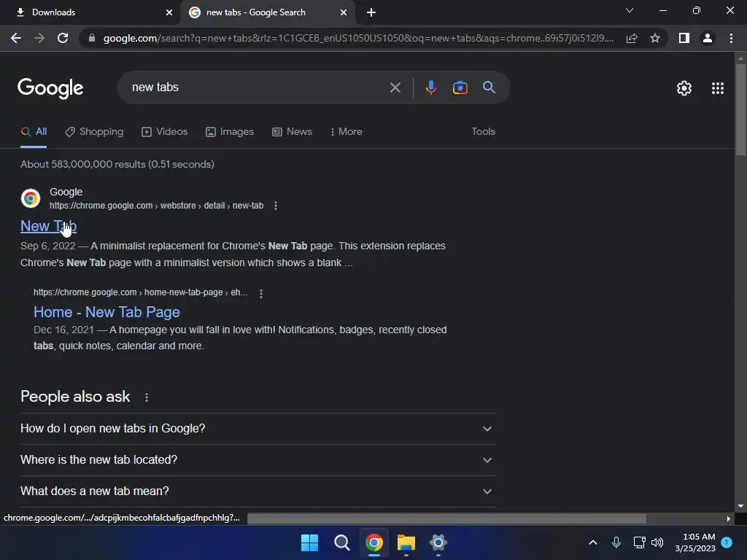Open Google quick settings gear

(684, 88)
